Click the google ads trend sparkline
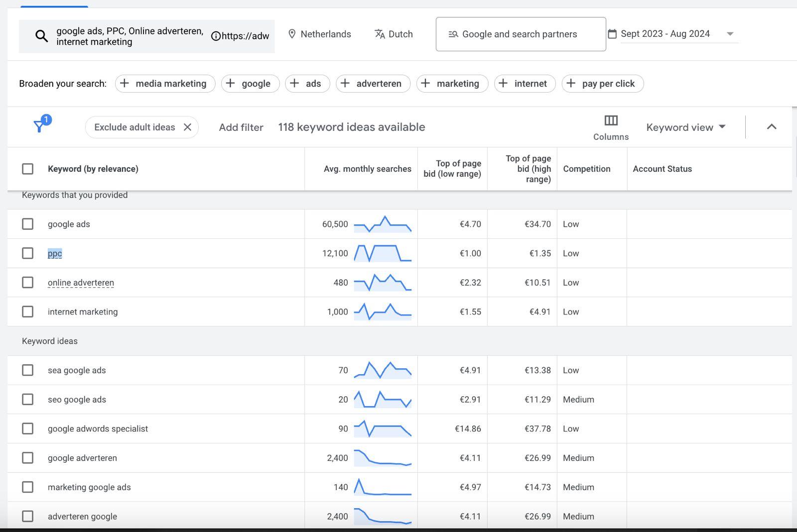797x532 pixels. [383, 224]
